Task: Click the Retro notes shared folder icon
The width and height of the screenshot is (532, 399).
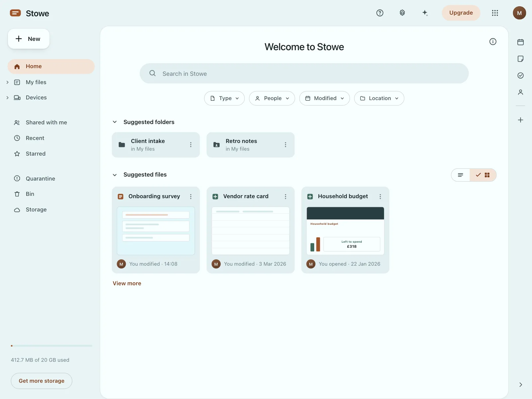Action: click(217, 145)
